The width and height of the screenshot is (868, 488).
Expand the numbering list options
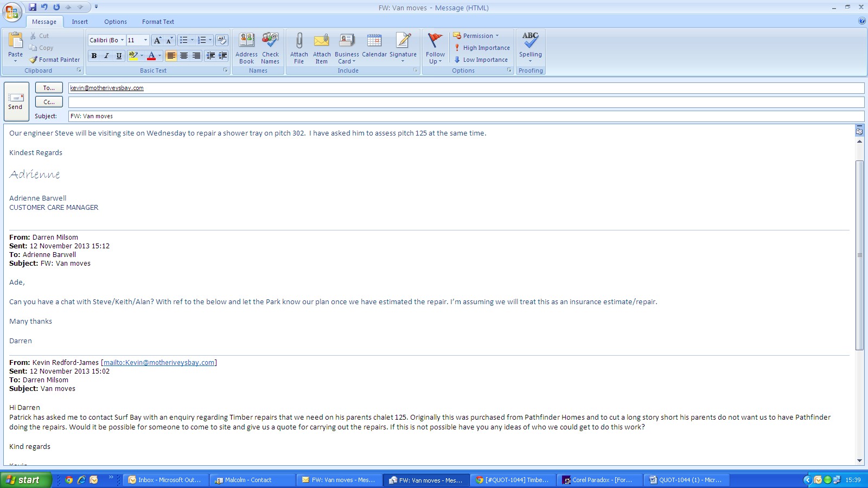pyautogui.click(x=210, y=40)
